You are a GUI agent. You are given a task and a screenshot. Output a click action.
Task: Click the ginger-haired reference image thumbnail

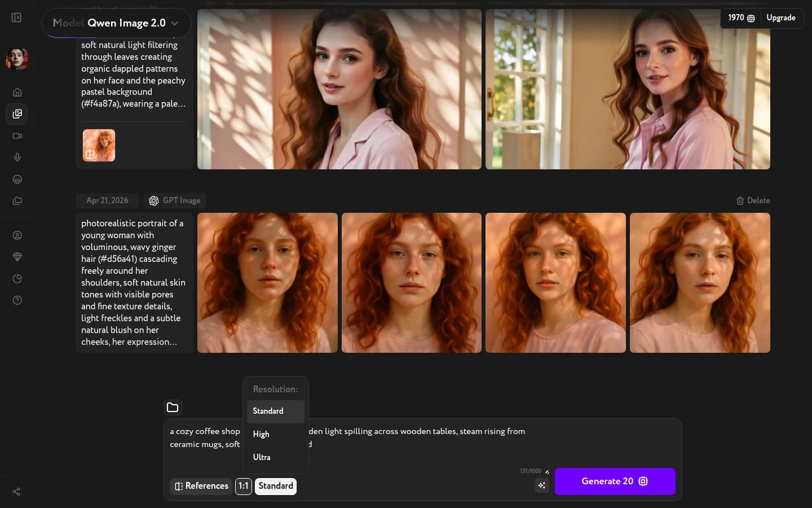[99, 145]
